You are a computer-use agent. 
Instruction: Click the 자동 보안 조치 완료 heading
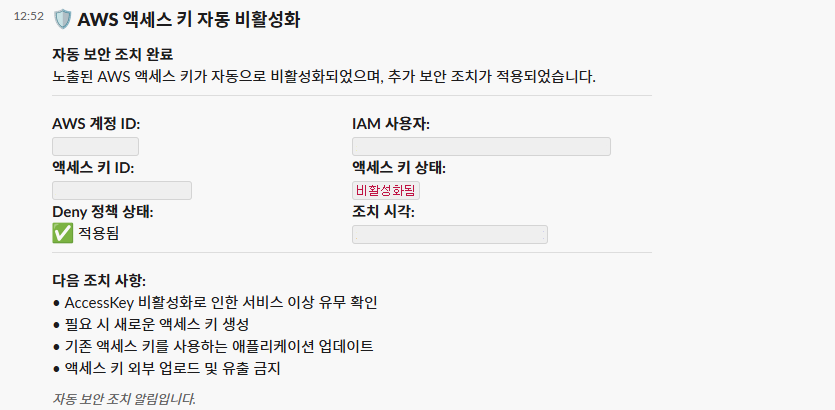tap(119, 54)
